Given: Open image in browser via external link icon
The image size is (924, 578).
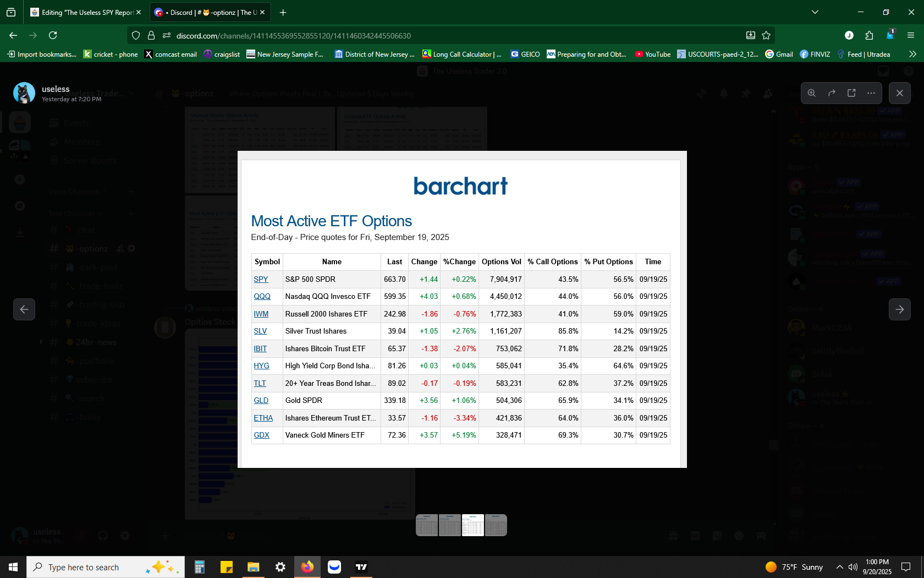Looking at the screenshot, I should pos(851,93).
